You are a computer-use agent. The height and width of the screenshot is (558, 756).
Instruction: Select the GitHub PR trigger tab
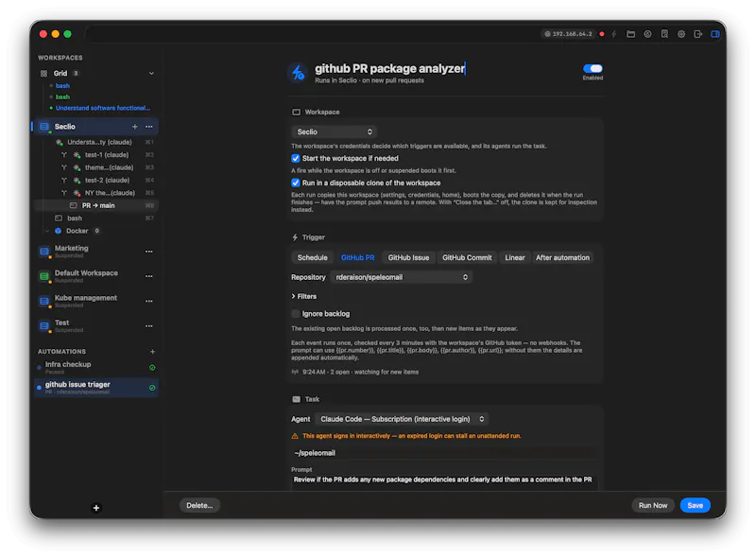pos(358,258)
